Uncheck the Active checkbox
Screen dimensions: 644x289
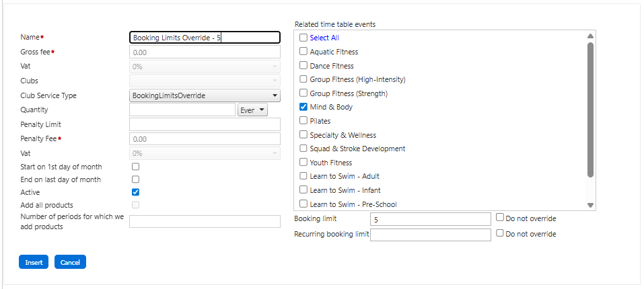point(135,192)
